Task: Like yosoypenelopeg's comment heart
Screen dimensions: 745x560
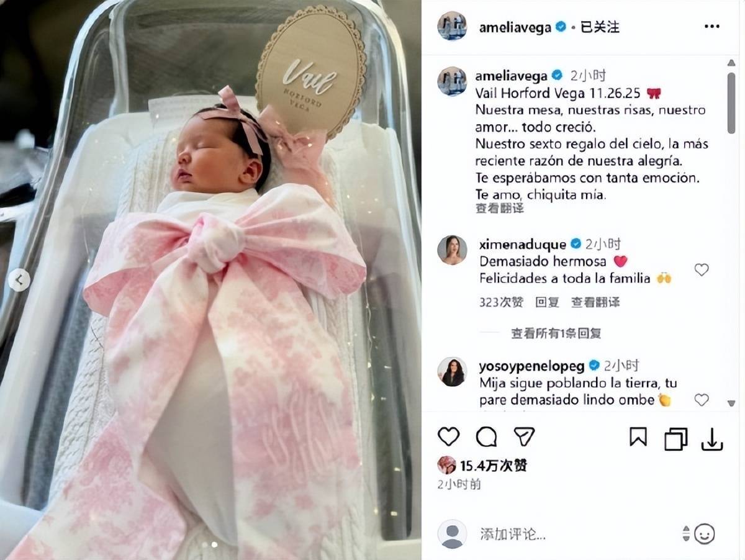Action: (x=702, y=400)
